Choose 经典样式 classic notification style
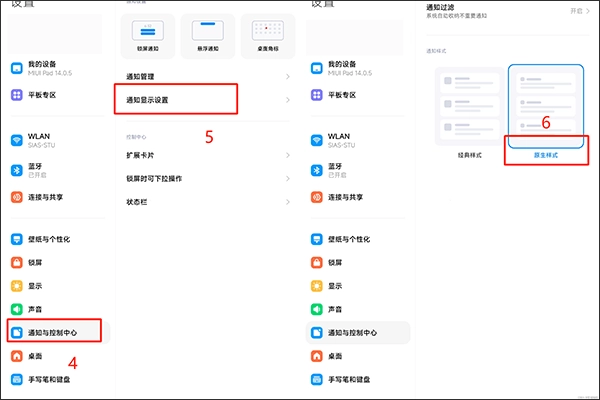This screenshot has height=400, width=600. pyautogui.click(x=468, y=155)
